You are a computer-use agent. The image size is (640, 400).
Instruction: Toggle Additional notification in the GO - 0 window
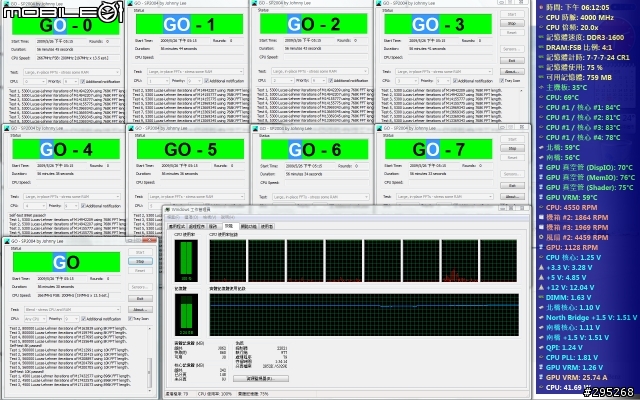pyautogui.click(x=82, y=82)
